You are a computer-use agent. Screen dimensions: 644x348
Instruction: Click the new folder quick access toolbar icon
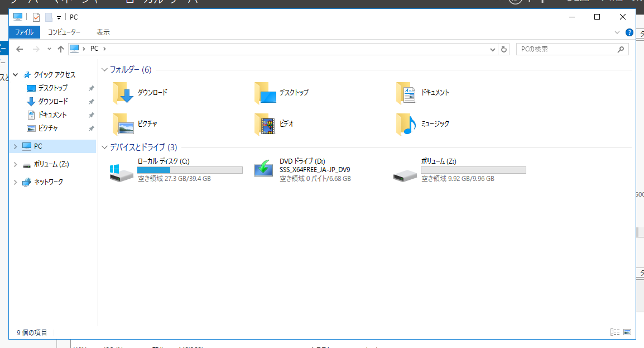tap(49, 17)
